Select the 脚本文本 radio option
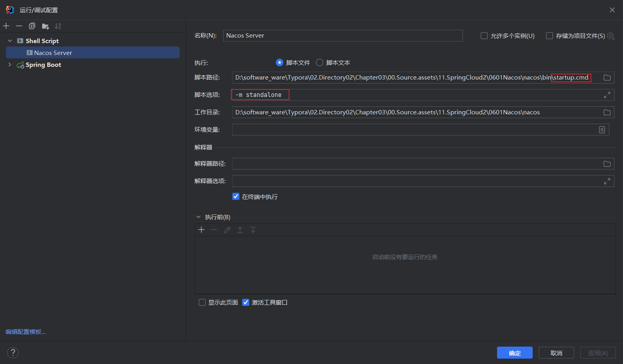Image resolution: width=623 pixels, height=364 pixels. [x=320, y=63]
